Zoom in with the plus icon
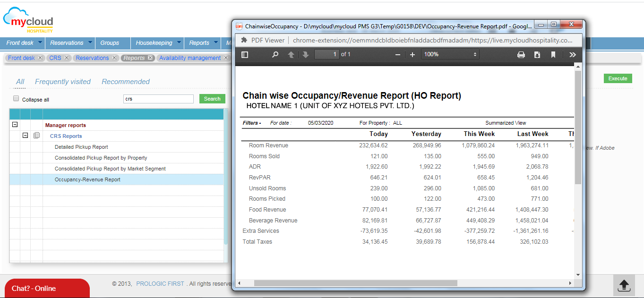This screenshot has height=298, width=644. click(x=412, y=55)
